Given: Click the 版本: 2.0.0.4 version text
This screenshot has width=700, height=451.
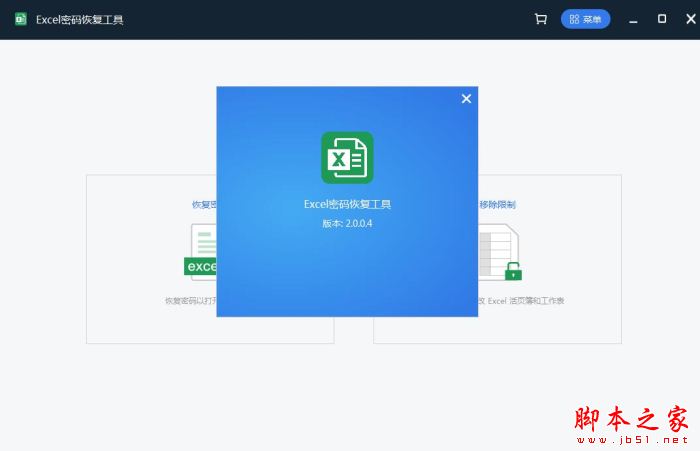Looking at the screenshot, I should [347, 223].
